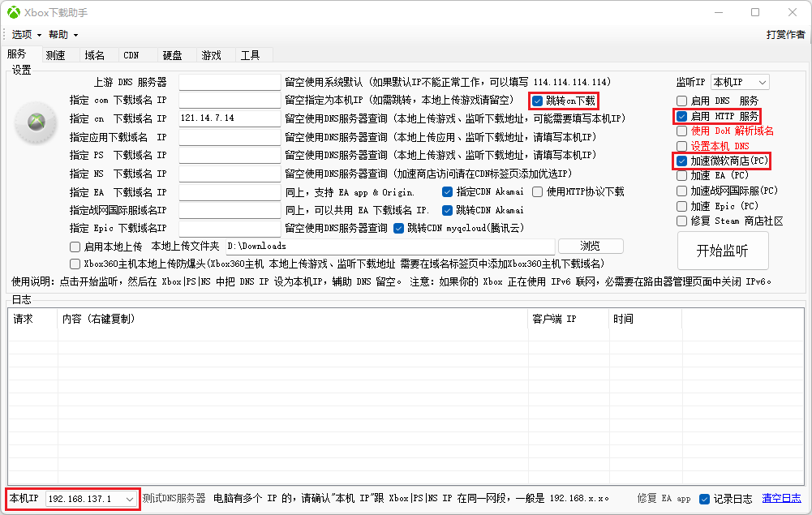The width and height of the screenshot is (812, 515).
Task: Click the 指定 EA 下载域名 IP field
Action: [230, 192]
